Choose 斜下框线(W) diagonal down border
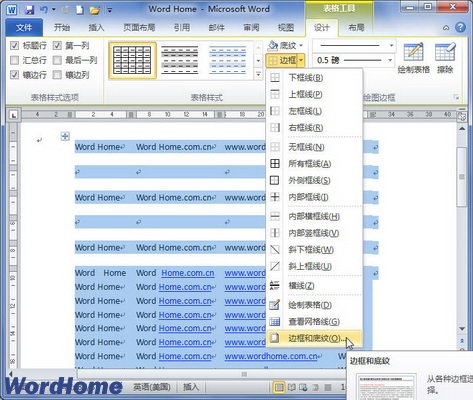 (x=314, y=249)
